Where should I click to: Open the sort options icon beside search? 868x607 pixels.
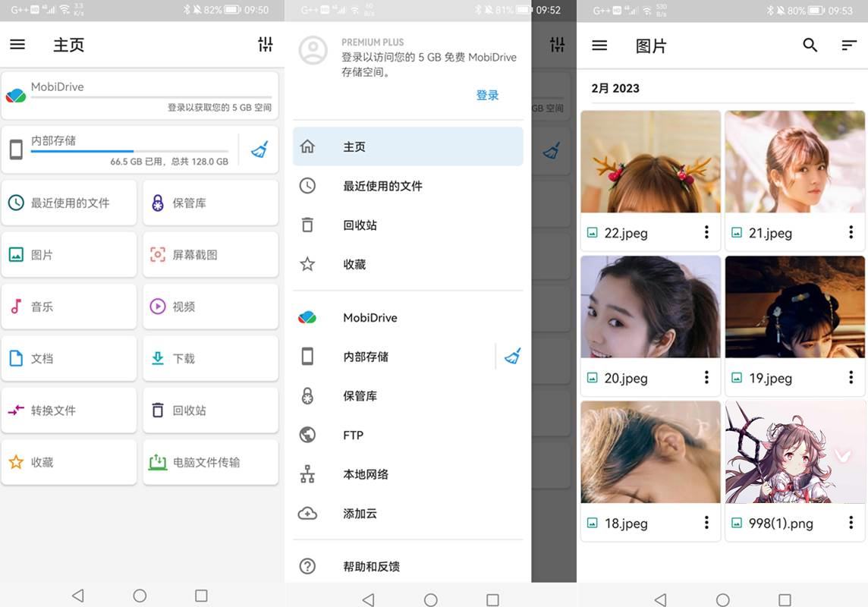[849, 46]
